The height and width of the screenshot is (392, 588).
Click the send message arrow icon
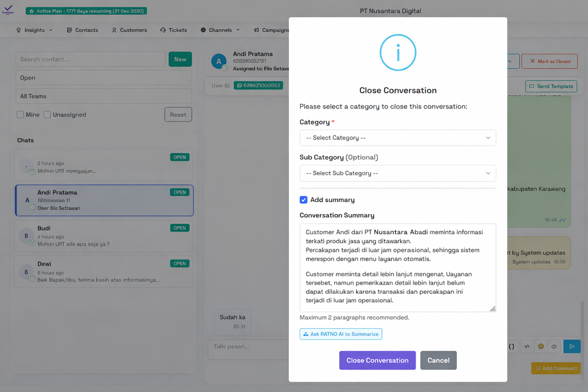[x=571, y=346]
